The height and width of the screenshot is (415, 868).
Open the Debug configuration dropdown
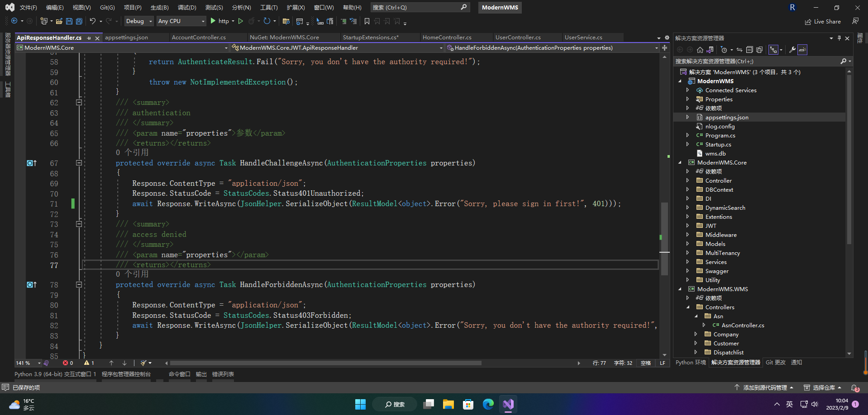(x=138, y=21)
